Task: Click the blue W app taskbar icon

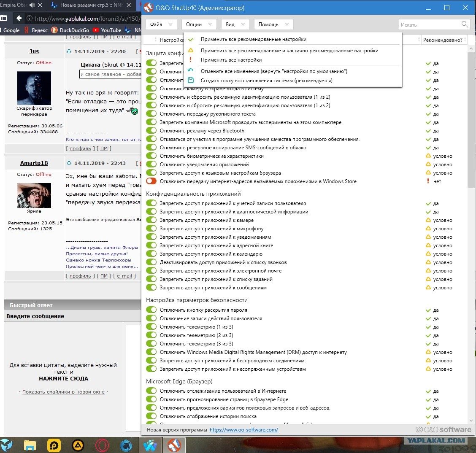Action: click(x=150, y=445)
